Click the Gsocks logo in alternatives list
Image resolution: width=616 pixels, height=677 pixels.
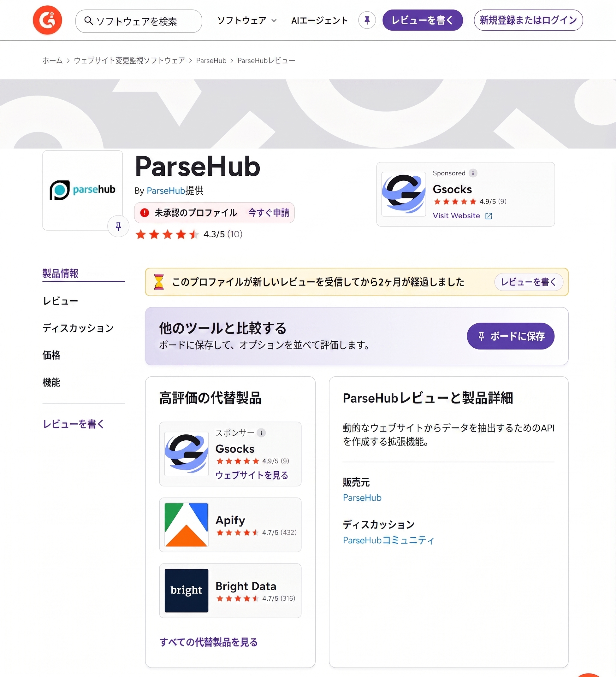[x=187, y=454]
